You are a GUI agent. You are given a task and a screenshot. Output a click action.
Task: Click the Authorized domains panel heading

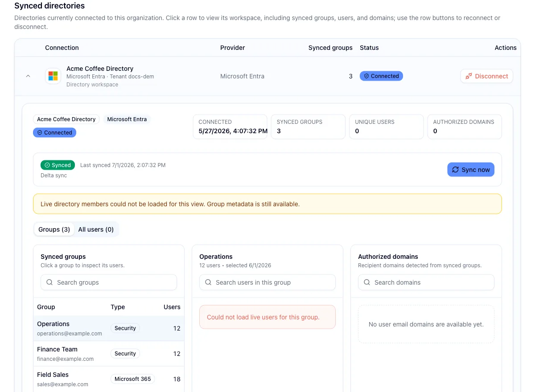point(388,257)
